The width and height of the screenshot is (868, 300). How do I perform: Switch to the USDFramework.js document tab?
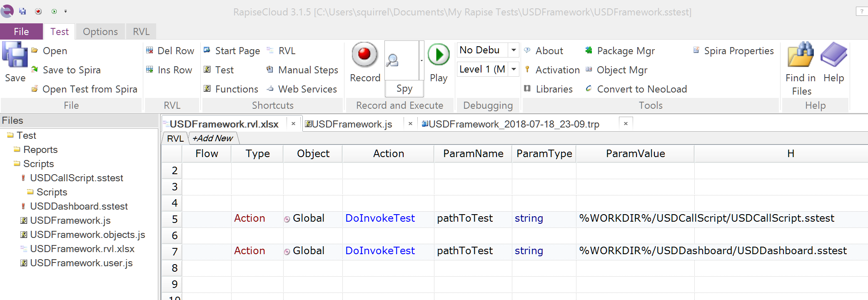pos(352,124)
